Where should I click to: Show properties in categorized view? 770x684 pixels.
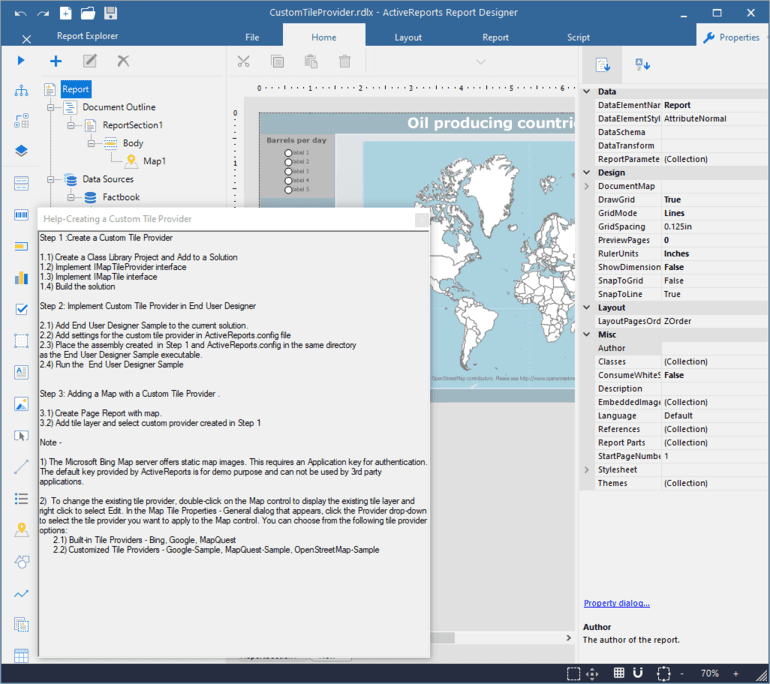(x=603, y=65)
